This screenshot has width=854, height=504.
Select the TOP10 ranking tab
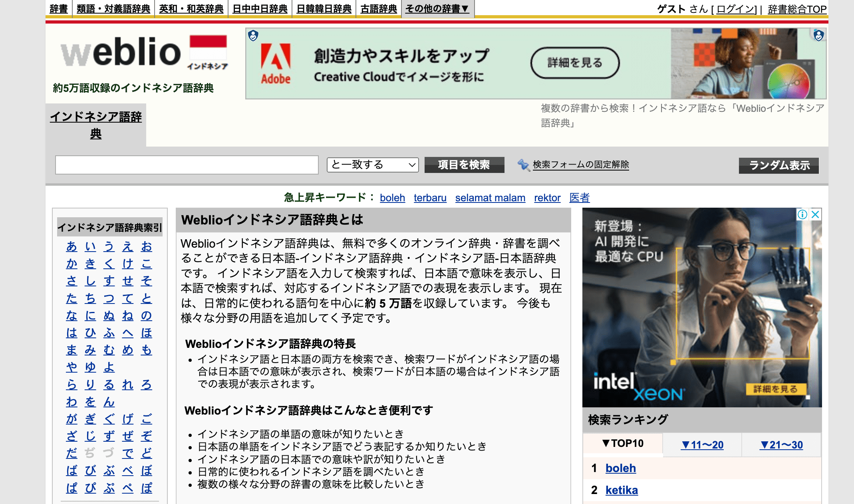point(623,443)
